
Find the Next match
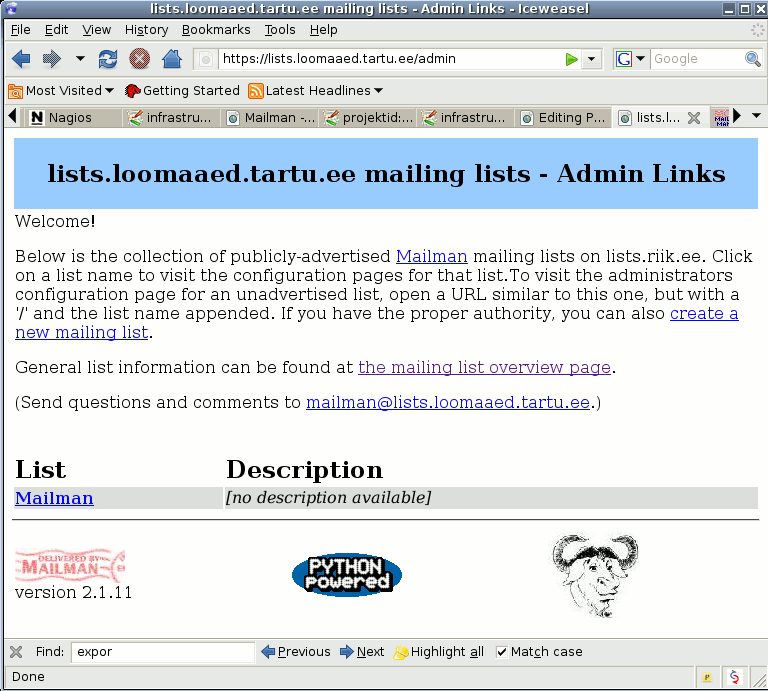point(362,652)
